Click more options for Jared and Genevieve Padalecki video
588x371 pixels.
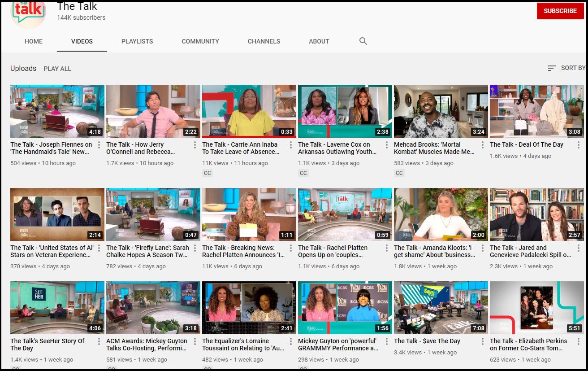[579, 248]
